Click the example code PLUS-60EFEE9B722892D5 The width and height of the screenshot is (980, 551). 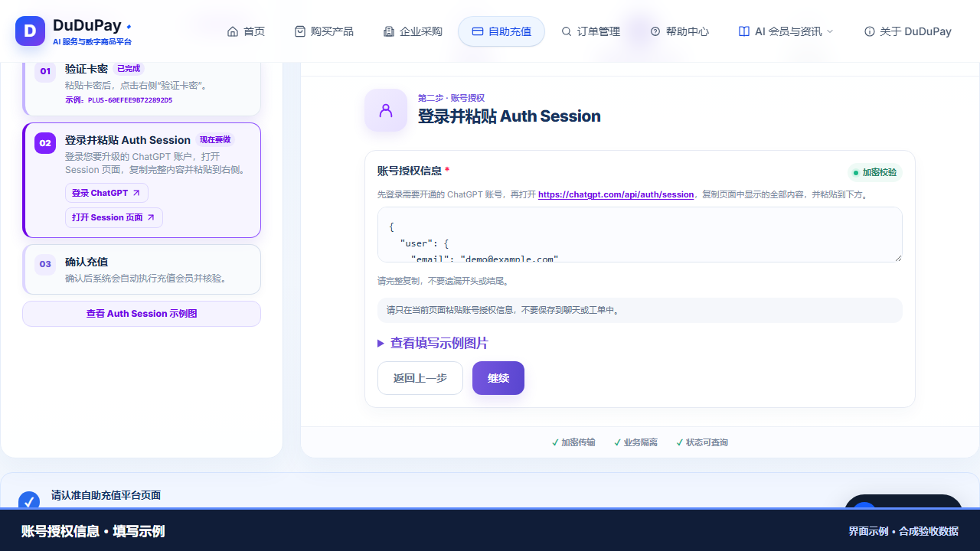(129, 100)
